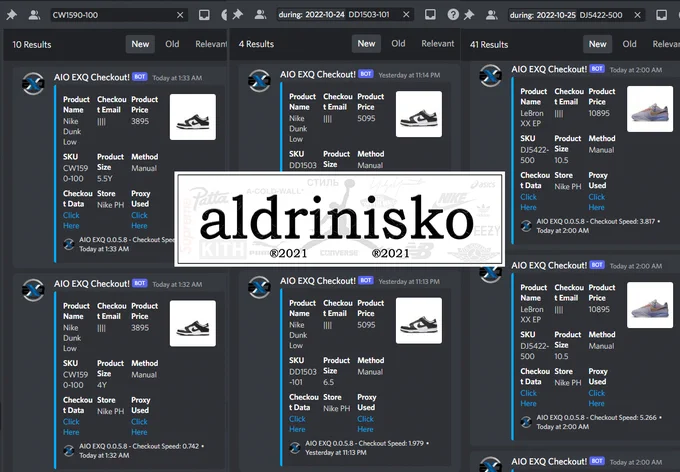680x472 pixels.
Task: Open inbox icon beside DD1503-101 search
Action: (x=430, y=15)
